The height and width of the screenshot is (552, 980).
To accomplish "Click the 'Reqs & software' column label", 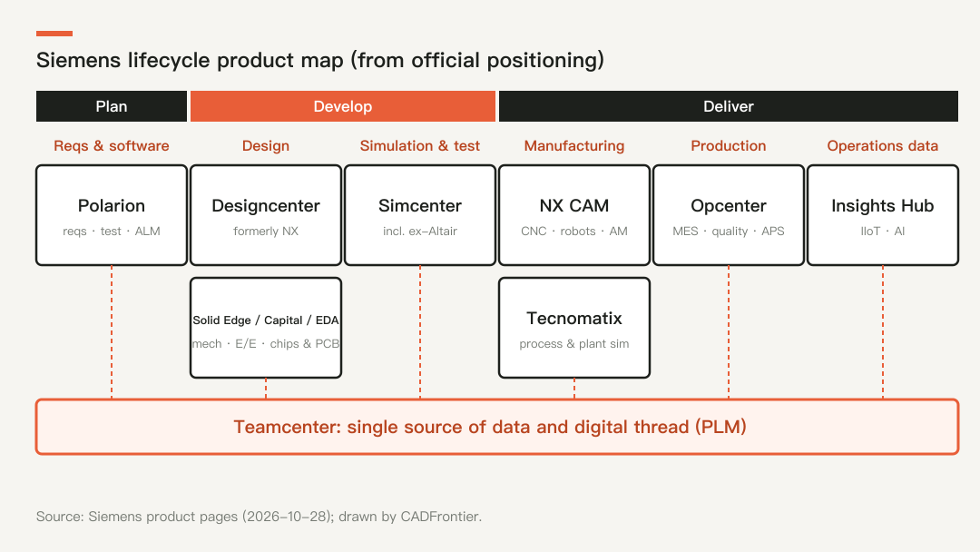I will pyautogui.click(x=112, y=145).
